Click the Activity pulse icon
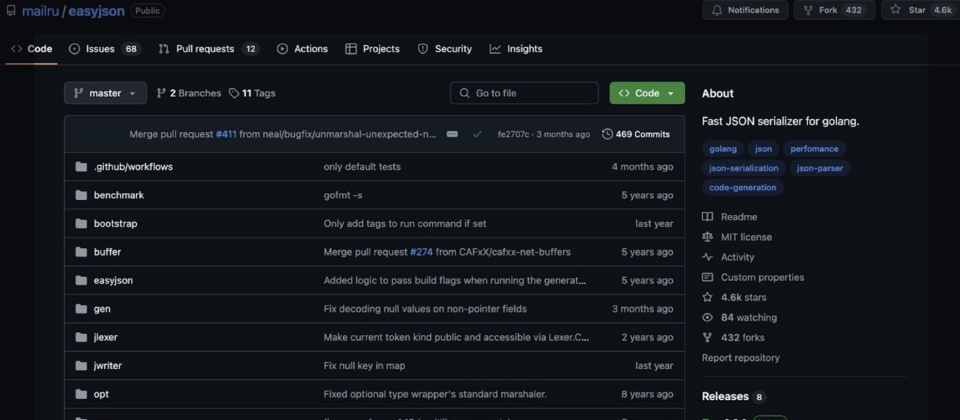 click(707, 257)
